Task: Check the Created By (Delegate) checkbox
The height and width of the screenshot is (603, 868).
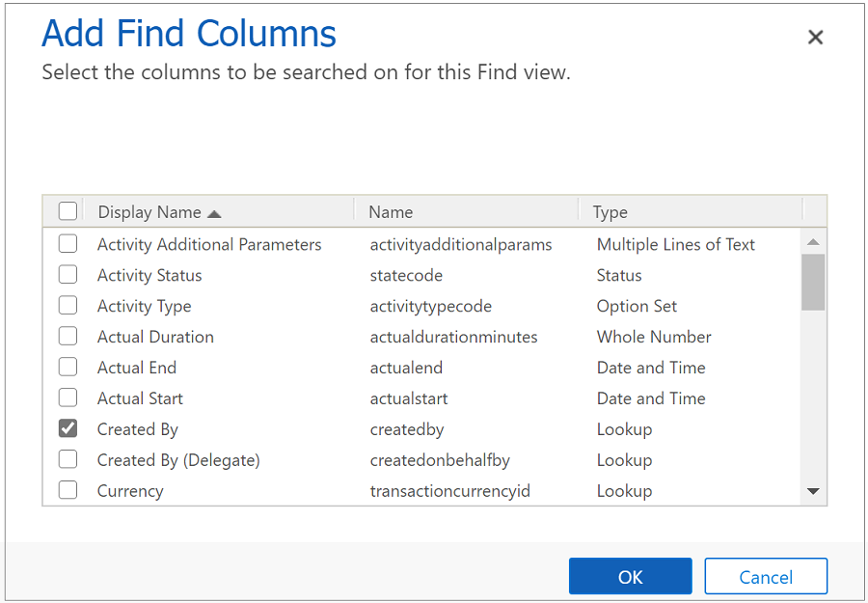Action: 68,460
